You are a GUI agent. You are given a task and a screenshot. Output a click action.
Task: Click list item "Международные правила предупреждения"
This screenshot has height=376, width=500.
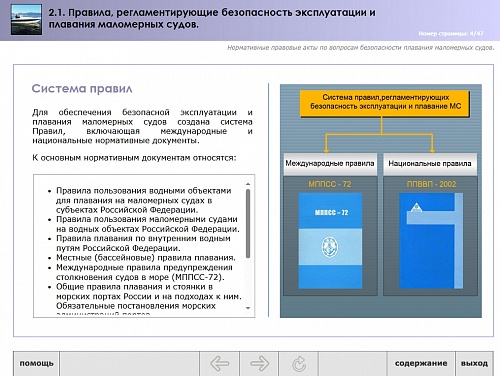coord(144,272)
